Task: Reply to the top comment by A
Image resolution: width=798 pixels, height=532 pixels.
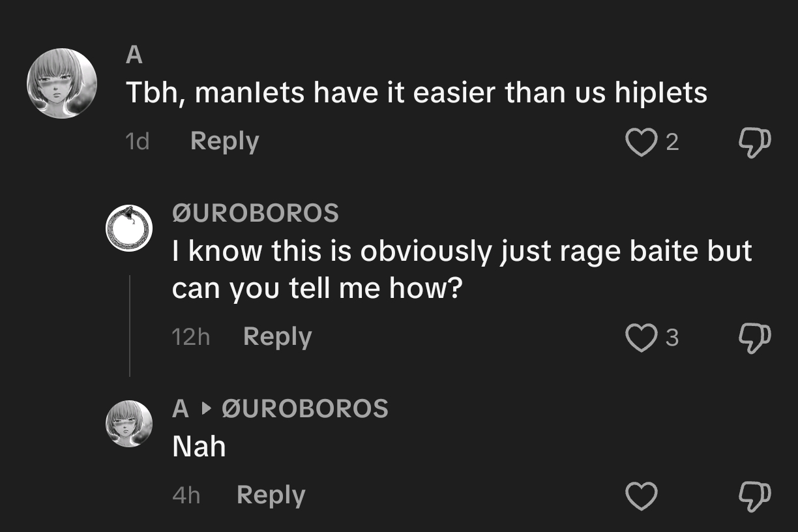Action: tap(224, 142)
